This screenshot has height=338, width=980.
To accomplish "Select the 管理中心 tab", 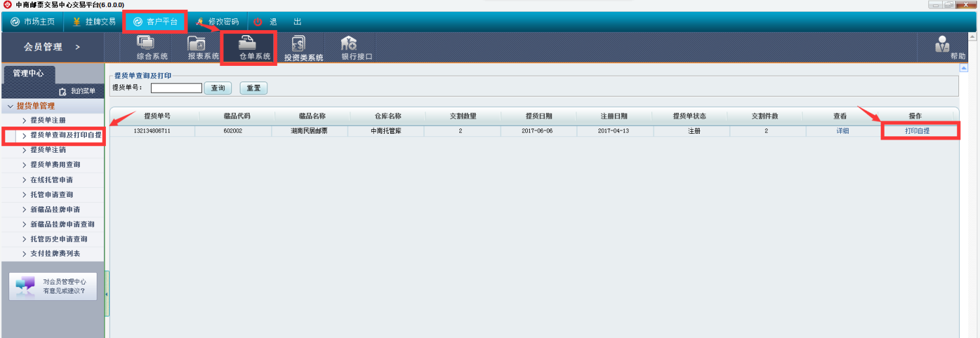I will click(28, 74).
